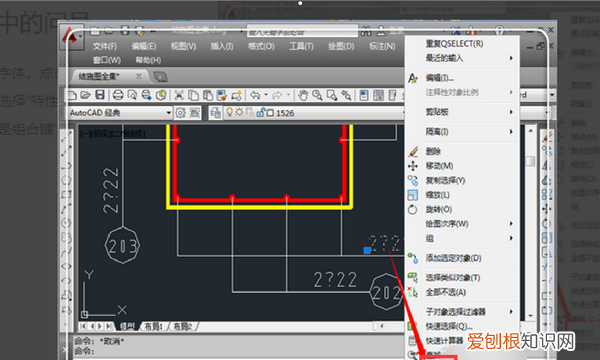
Task: Click the Zoom Previous icon
Action: pyautogui.click(x=346, y=95)
